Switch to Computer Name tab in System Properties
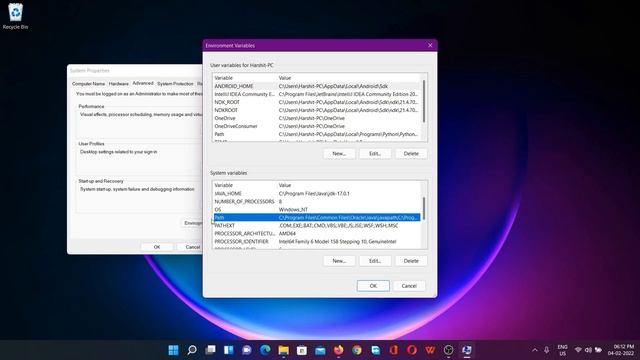The width and height of the screenshot is (640, 360). tap(89, 84)
